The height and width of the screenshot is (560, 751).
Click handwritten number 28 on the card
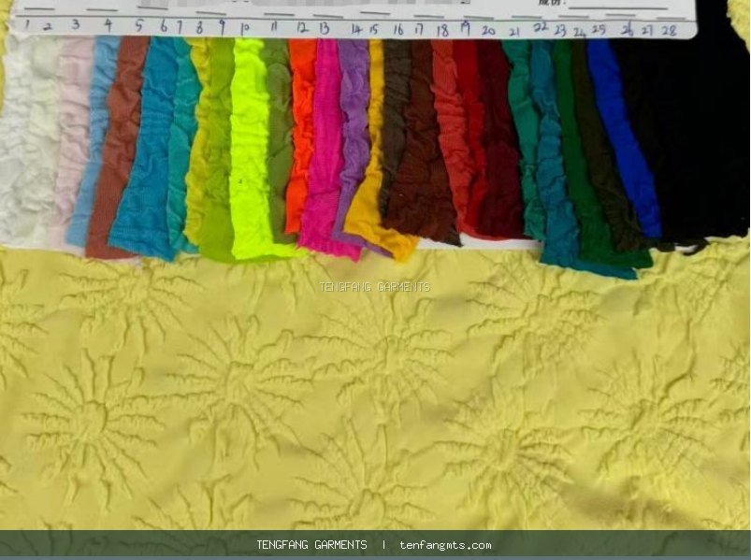coord(670,31)
